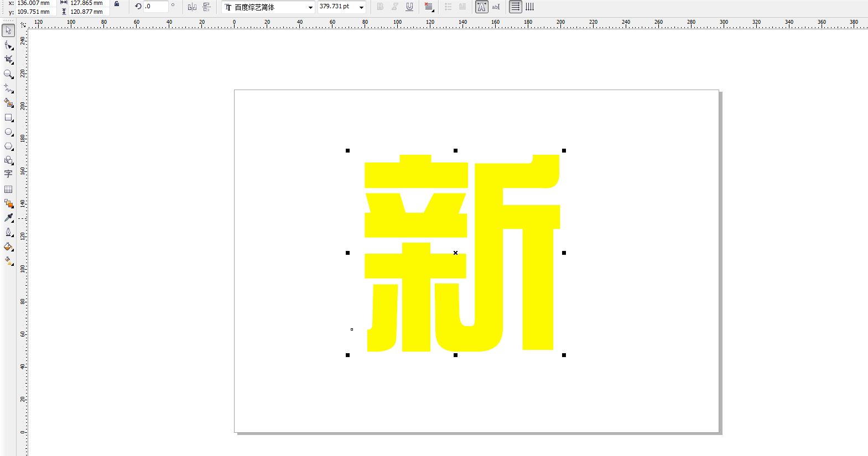Screen dimensions: 868x456
Task: Click the center x marker of selection
Action: [455, 253]
